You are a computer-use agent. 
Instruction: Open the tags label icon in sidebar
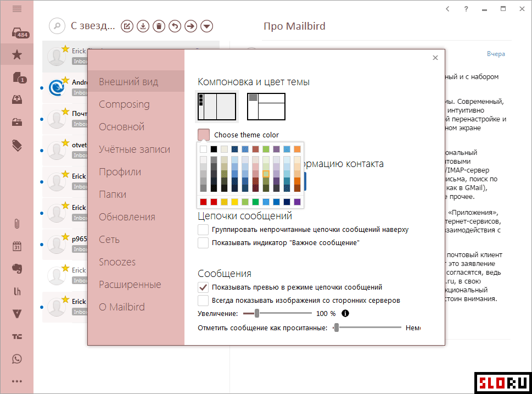tap(17, 146)
